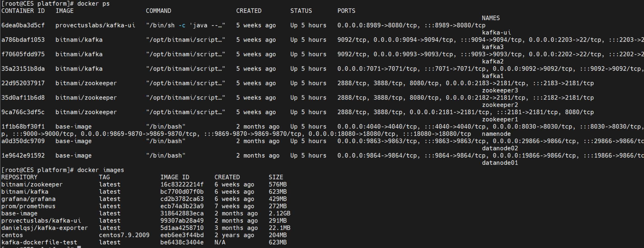The image size is (644, 248).
Task: Select the centos repository entry
Action: coord(12,235)
